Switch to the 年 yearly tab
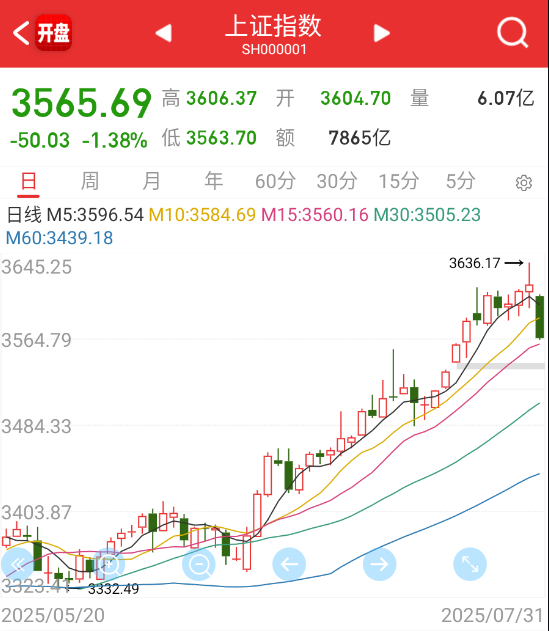Viewport: 549px width, 631px height. point(213,181)
